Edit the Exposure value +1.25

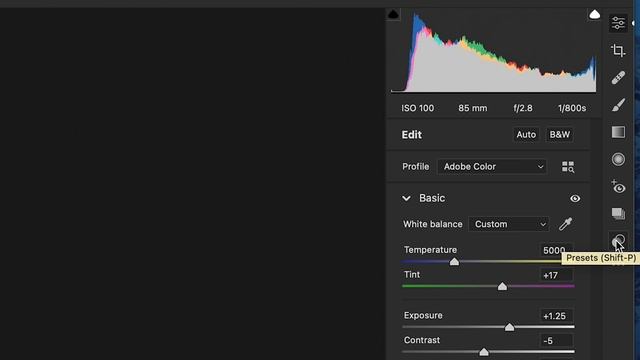pos(556,316)
